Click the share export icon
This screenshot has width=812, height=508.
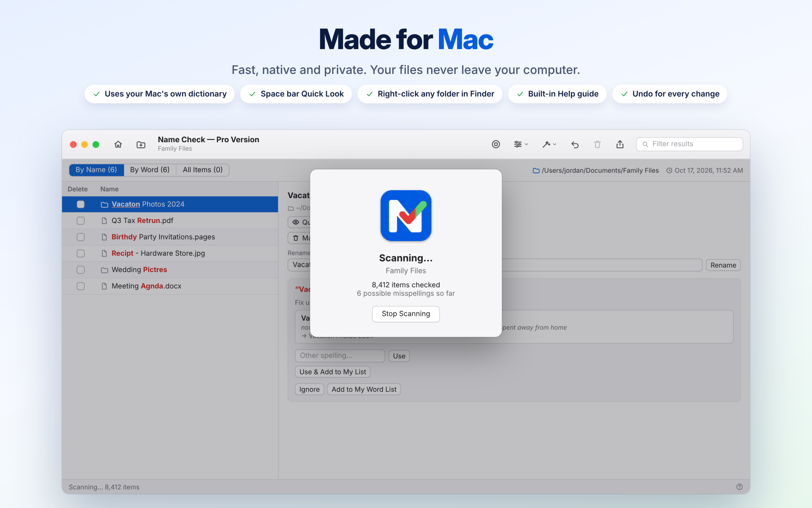tap(620, 144)
